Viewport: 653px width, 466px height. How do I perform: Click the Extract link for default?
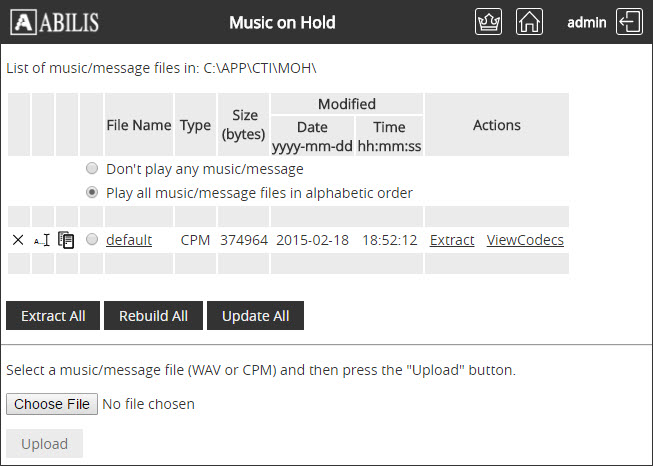pos(452,240)
